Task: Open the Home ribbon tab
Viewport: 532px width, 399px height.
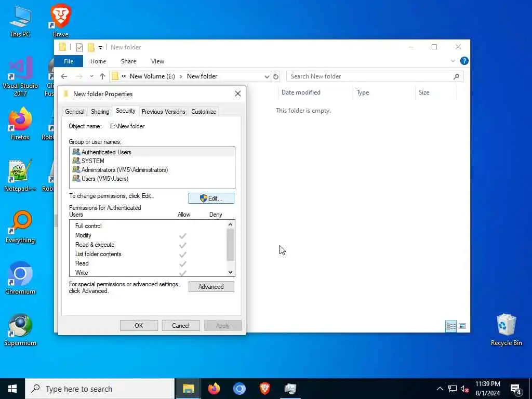Action: point(98,61)
